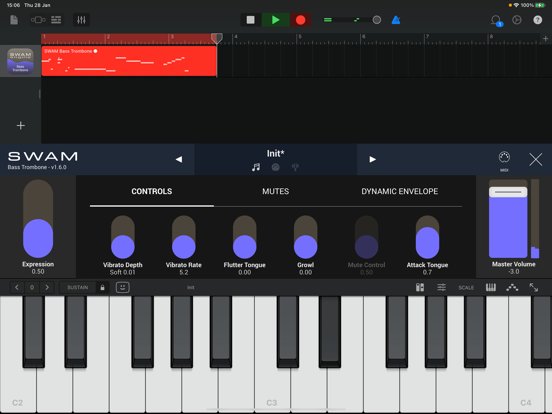
Task: Select the red SWAM Bass Trombone clip
Action: (129, 61)
